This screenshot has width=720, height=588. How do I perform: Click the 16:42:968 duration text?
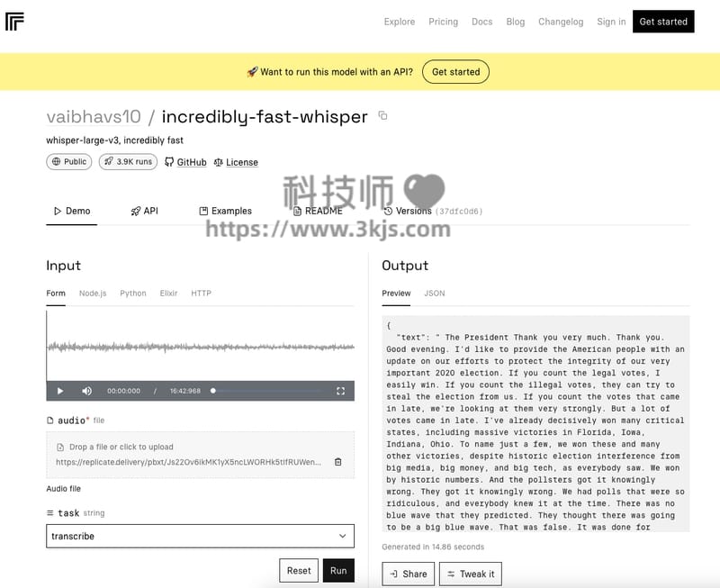click(x=185, y=391)
